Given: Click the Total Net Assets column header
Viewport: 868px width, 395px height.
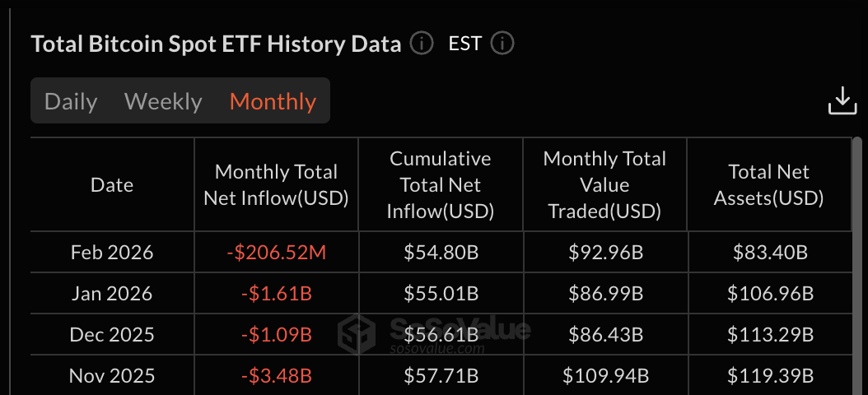Looking at the screenshot, I should (x=769, y=185).
